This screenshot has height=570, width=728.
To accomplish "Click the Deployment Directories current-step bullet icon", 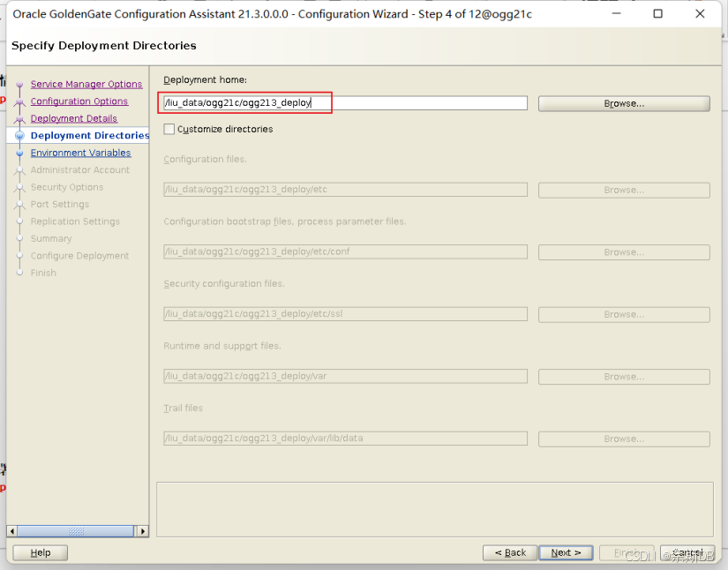I will (19, 136).
